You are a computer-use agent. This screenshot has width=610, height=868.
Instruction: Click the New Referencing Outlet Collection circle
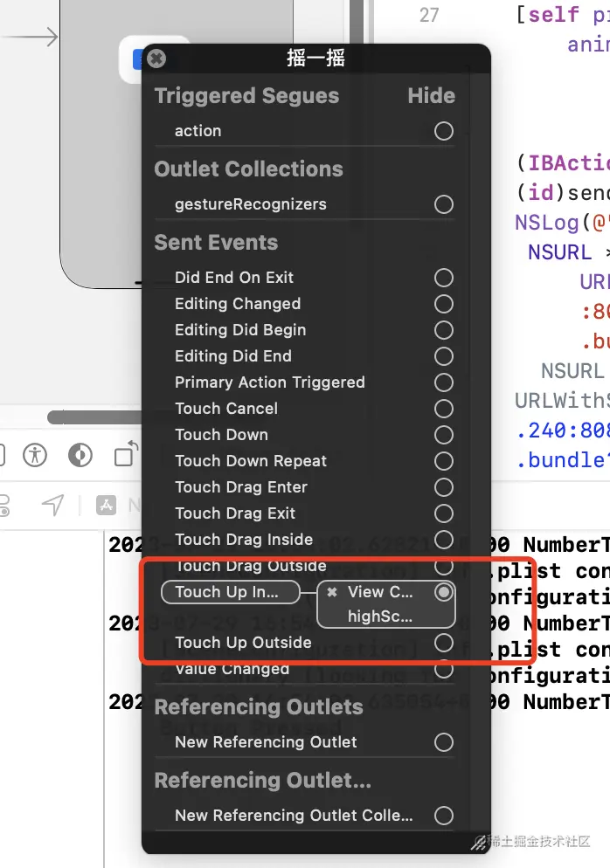(444, 815)
